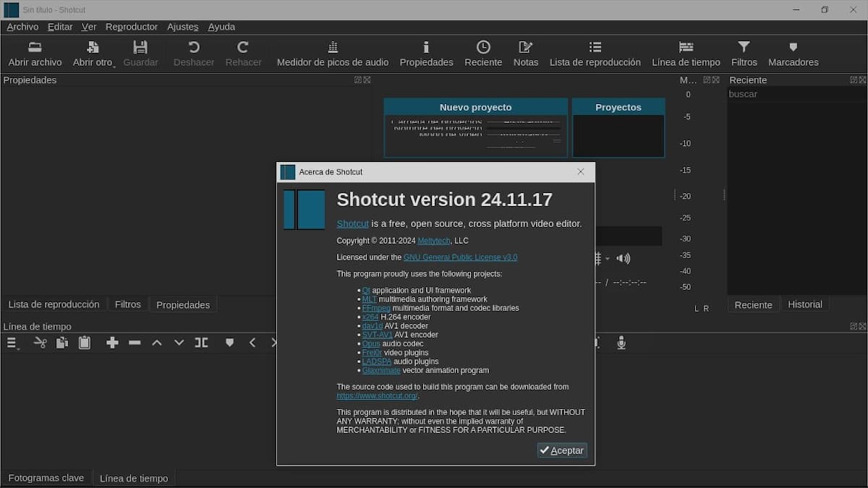Open the Medidor de picos de audio panel
The image size is (868, 488).
click(x=333, y=54)
